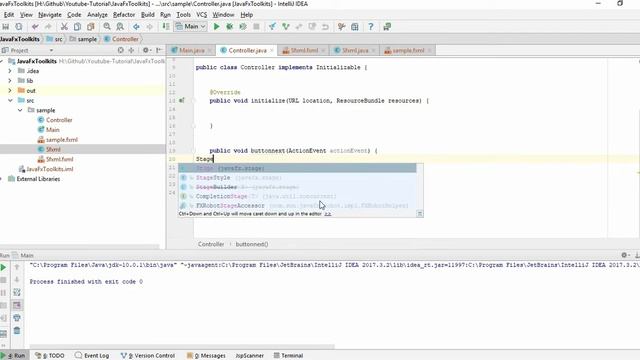Open the Code menu

(74, 15)
